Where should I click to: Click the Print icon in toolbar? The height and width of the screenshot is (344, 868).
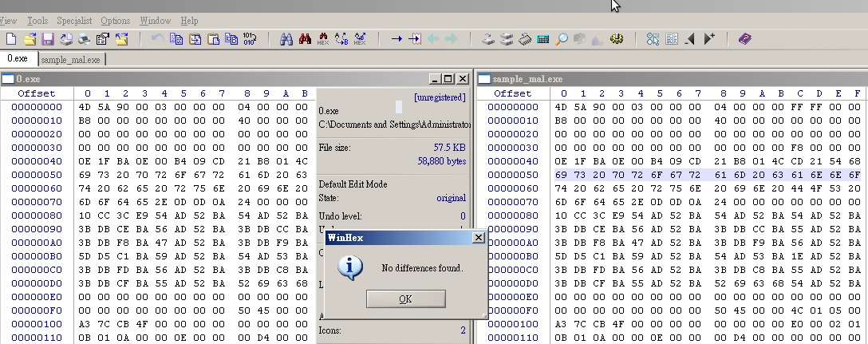pyautogui.click(x=84, y=38)
